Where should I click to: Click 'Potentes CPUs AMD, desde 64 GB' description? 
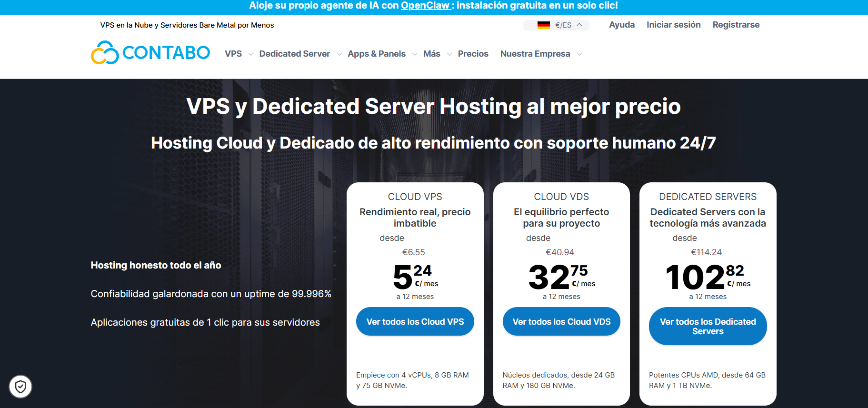tap(708, 380)
